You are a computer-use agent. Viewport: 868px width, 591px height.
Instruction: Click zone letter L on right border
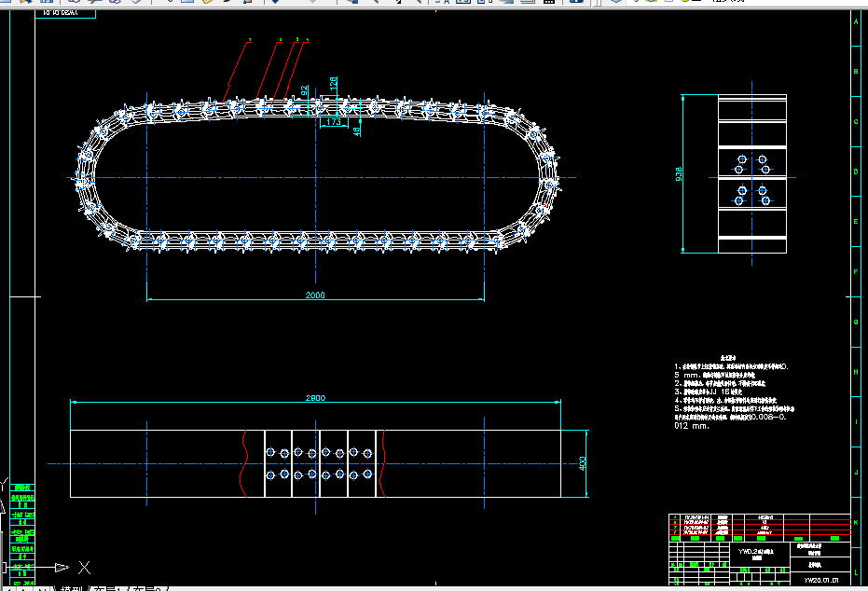point(856,572)
